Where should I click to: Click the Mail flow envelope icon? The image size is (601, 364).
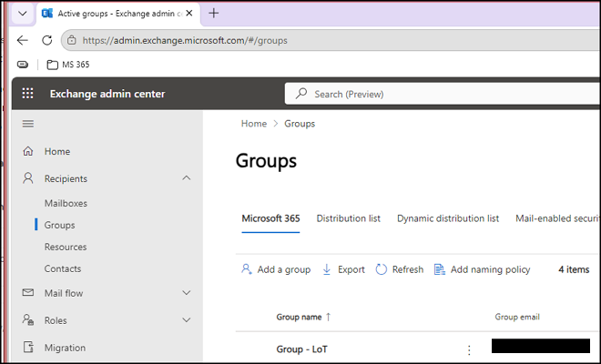click(28, 293)
